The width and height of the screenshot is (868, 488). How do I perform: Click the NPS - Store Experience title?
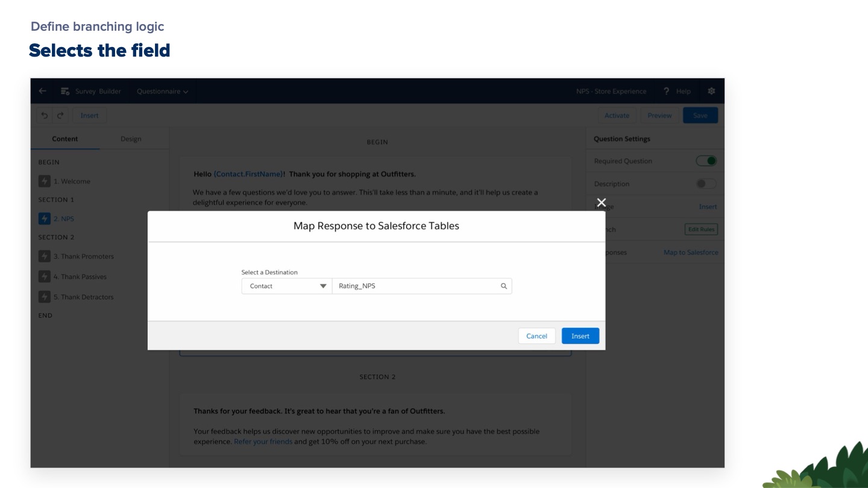[611, 92]
